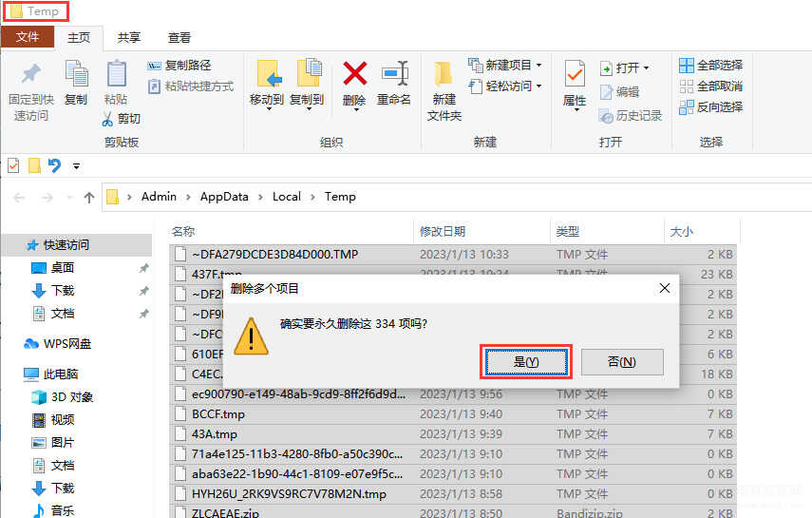Open Desktop (桌面) in Quick access
Image resolution: width=812 pixels, height=518 pixels.
pos(63,268)
